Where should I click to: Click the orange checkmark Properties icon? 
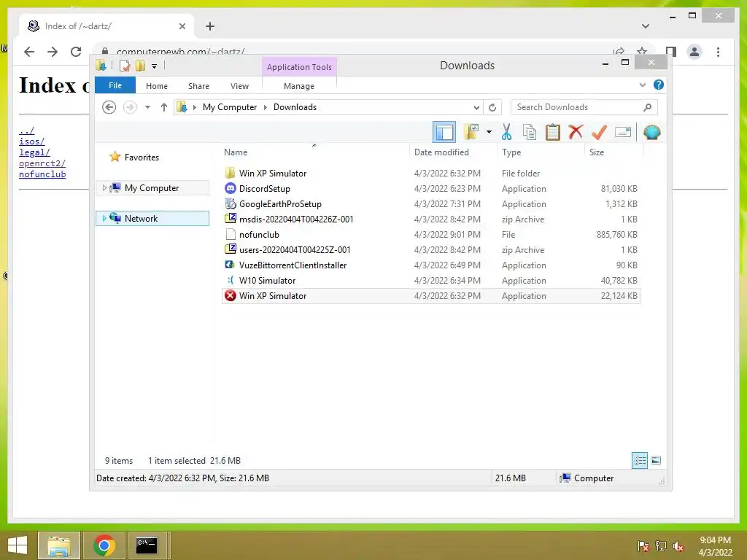coord(599,132)
